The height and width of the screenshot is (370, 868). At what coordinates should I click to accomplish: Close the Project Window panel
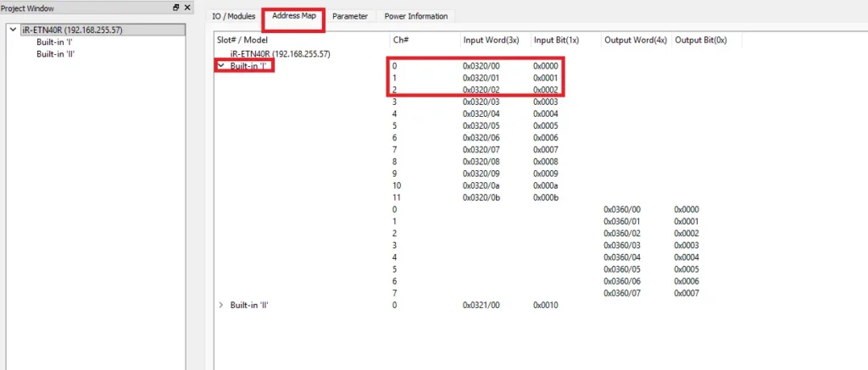(x=187, y=8)
